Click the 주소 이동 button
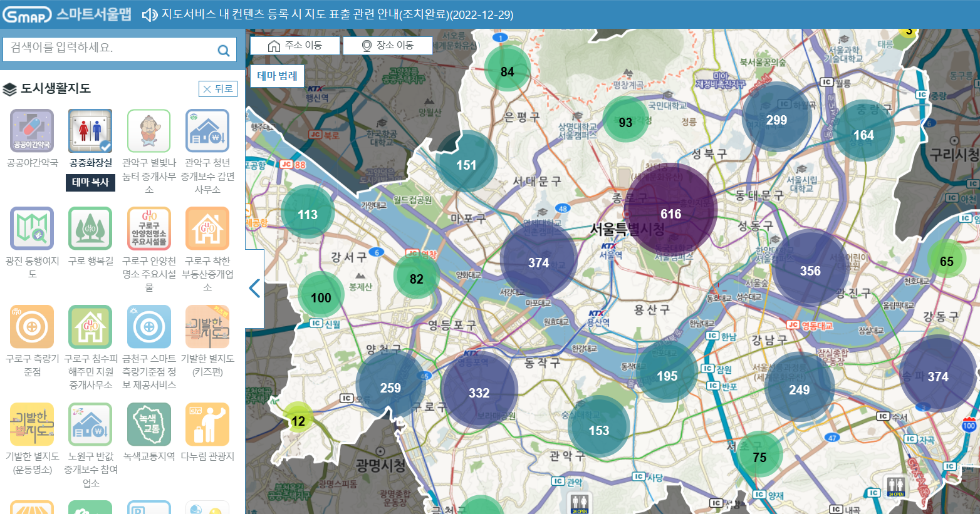The height and width of the screenshot is (514, 980). coord(295,46)
